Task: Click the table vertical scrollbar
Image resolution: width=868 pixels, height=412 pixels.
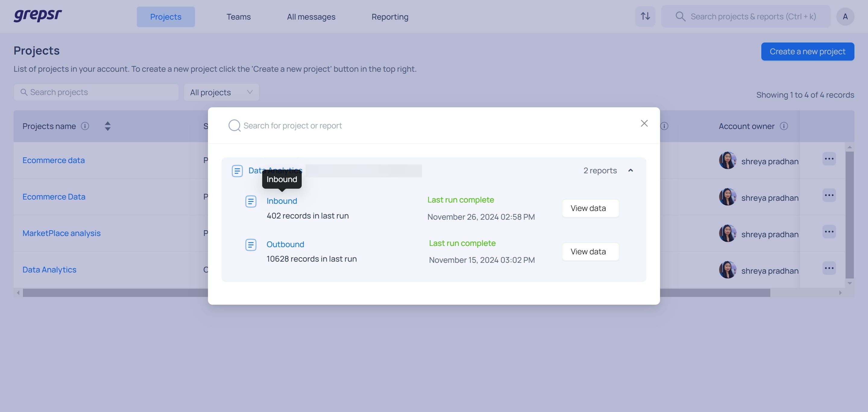Action: point(850,215)
